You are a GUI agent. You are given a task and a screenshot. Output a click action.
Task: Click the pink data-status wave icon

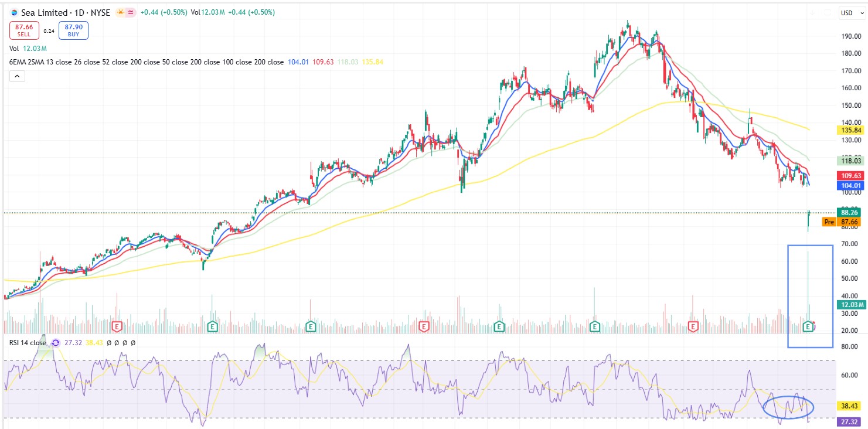click(x=131, y=12)
